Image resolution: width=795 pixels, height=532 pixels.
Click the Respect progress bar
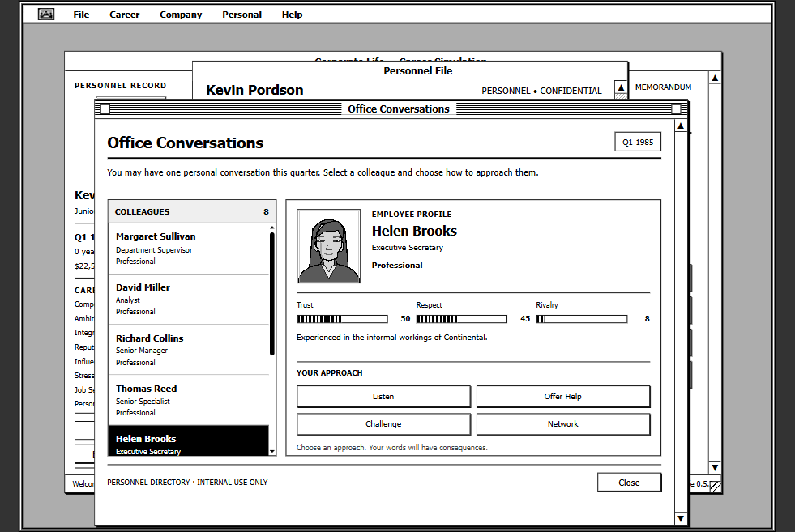[462, 319]
